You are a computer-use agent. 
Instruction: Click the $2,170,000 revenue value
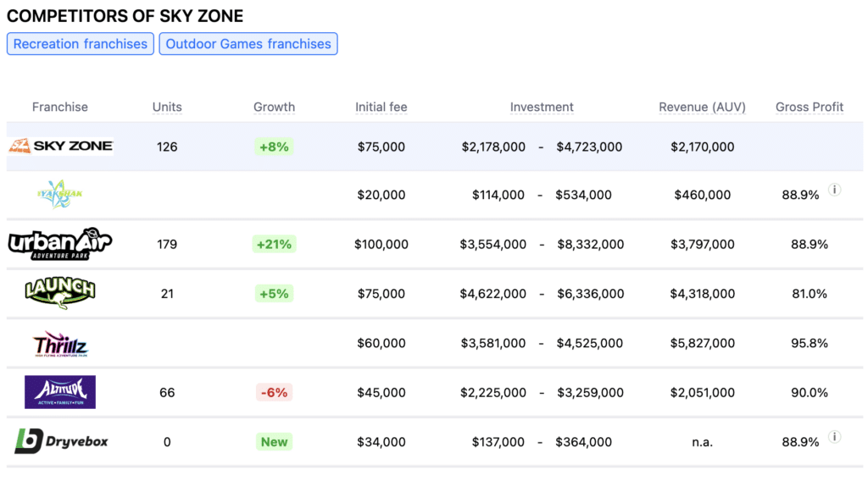[703, 147]
